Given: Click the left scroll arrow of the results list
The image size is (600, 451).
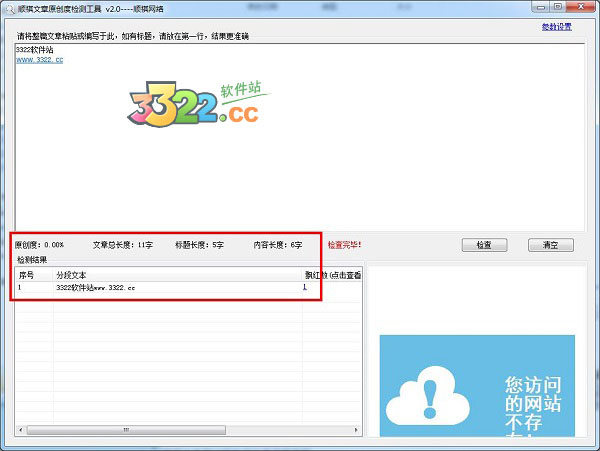Looking at the screenshot, I should [21, 430].
